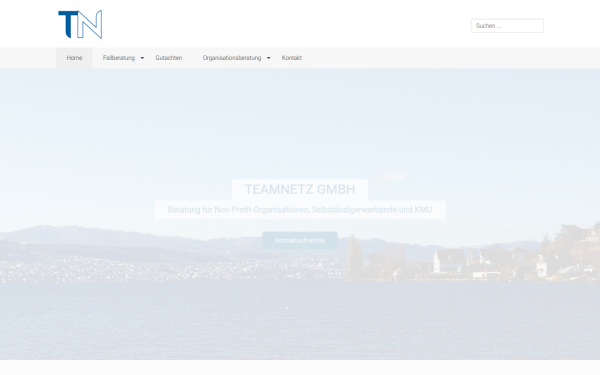Image resolution: width=600 pixels, height=375 pixels.
Task: Click the TEAMNETZ GMBH heading
Action: pos(300,189)
